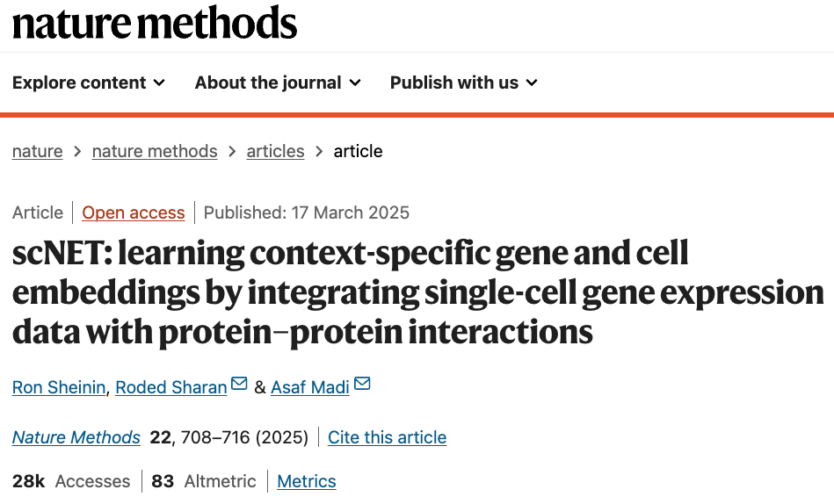Click Cite this article

pyautogui.click(x=388, y=437)
